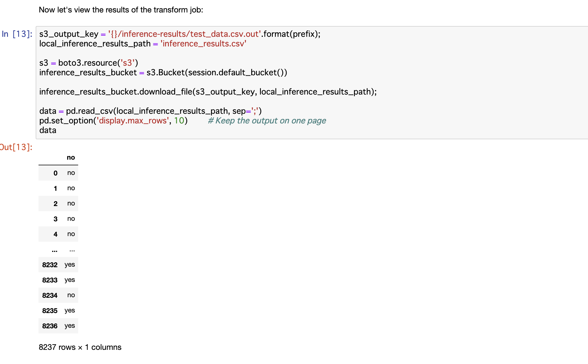Click the Out[13] output prompt
The width and height of the screenshot is (588, 364).
[x=16, y=147]
